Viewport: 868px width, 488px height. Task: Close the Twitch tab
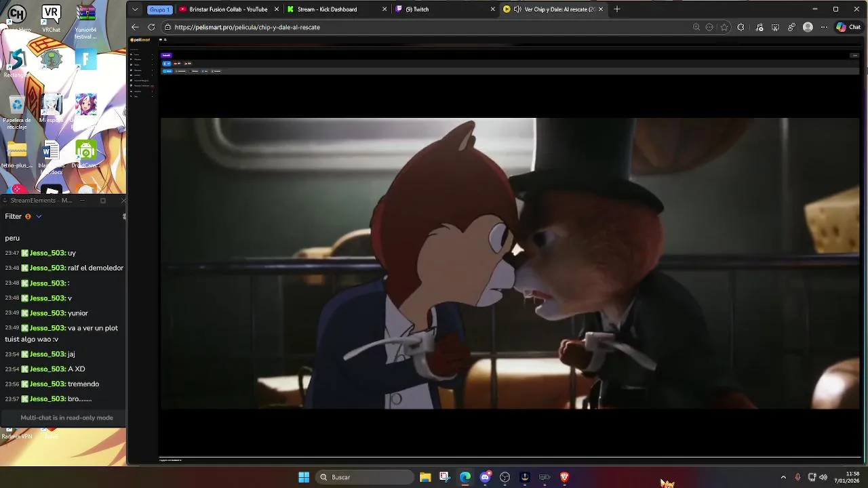click(x=493, y=9)
